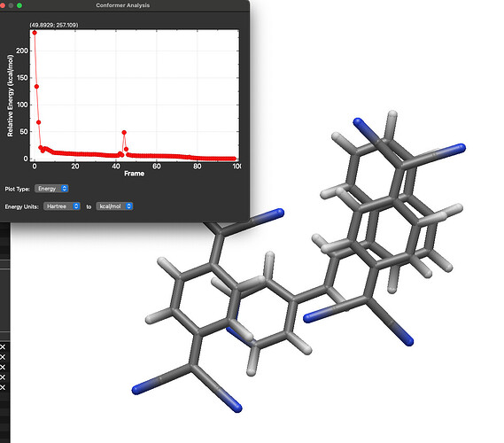
Task: Select the energy spike point near frame 44
Action: (x=124, y=132)
